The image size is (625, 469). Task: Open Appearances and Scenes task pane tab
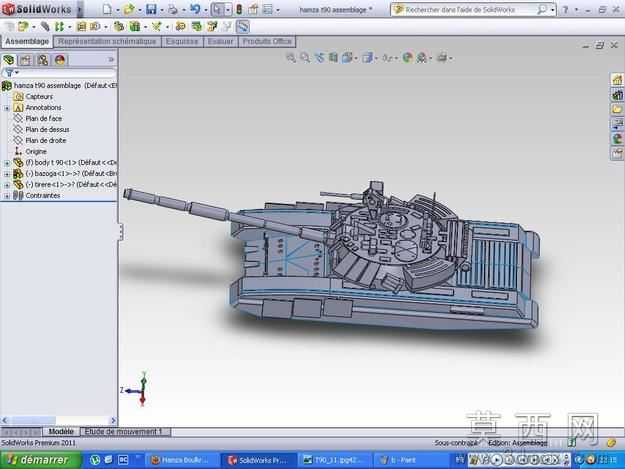point(617,139)
